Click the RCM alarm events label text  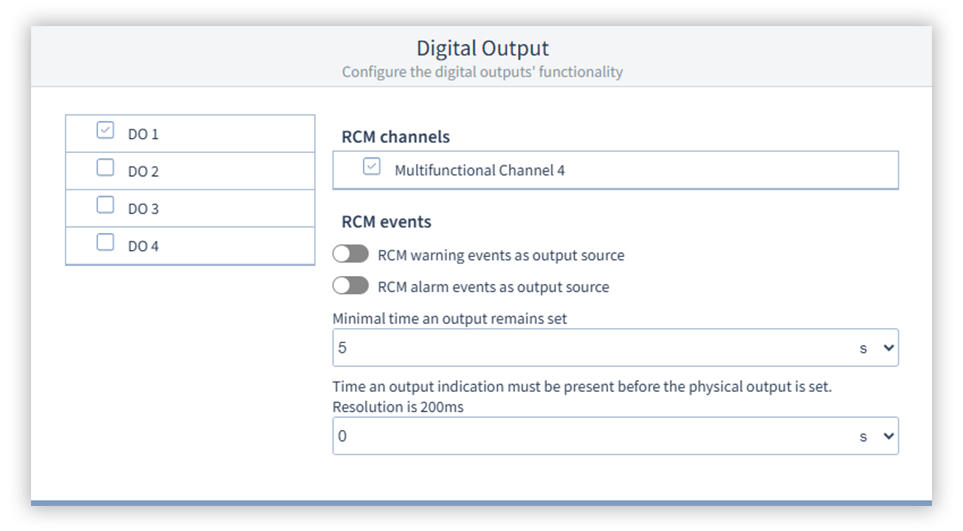(x=492, y=287)
